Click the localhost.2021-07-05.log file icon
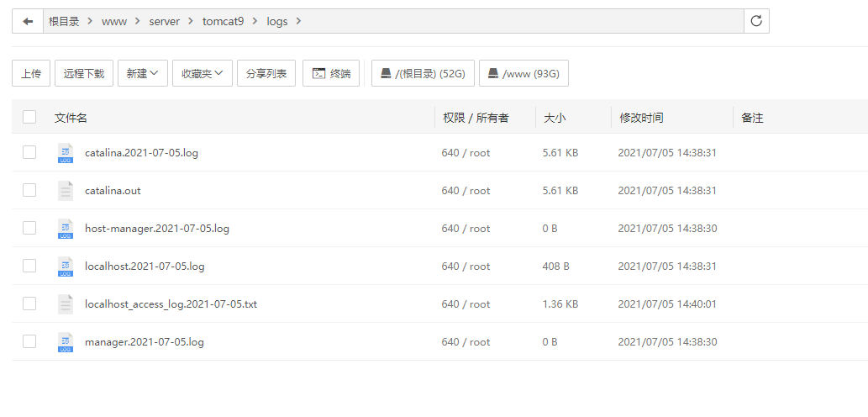 click(66, 267)
